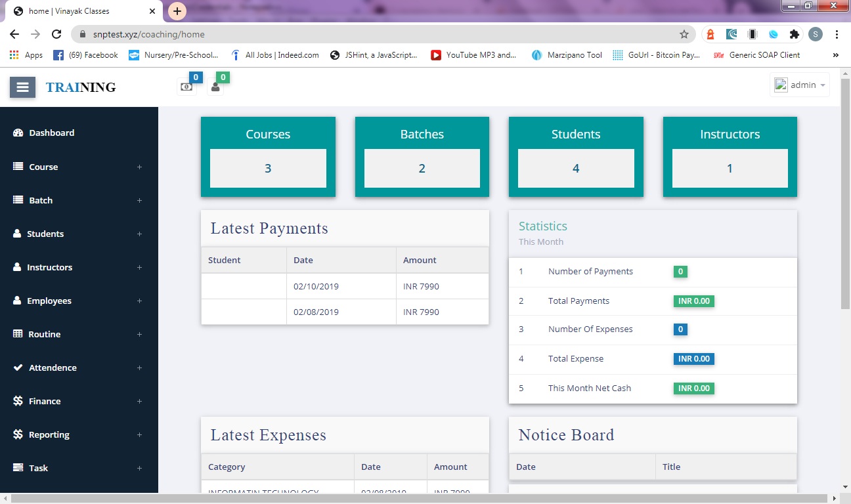Screen dimensions: 851x504
Task: Open the user notifications person icon
Action: 215,87
